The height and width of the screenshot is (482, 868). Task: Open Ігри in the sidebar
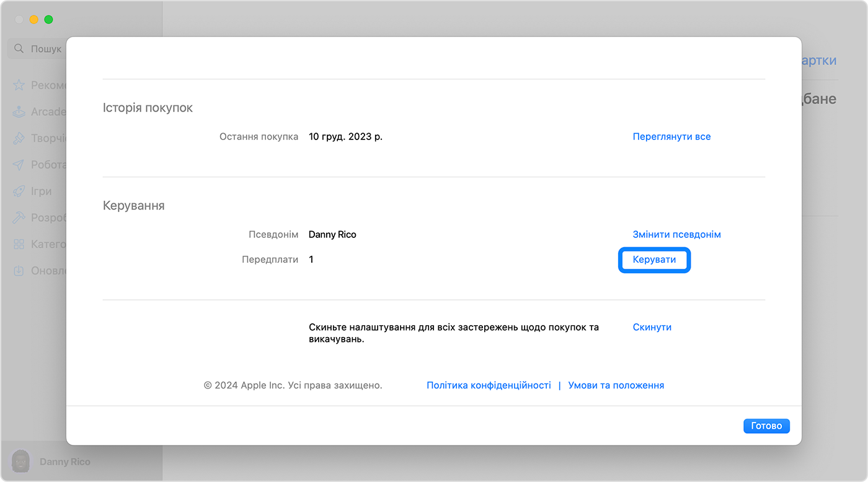[42, 191]
